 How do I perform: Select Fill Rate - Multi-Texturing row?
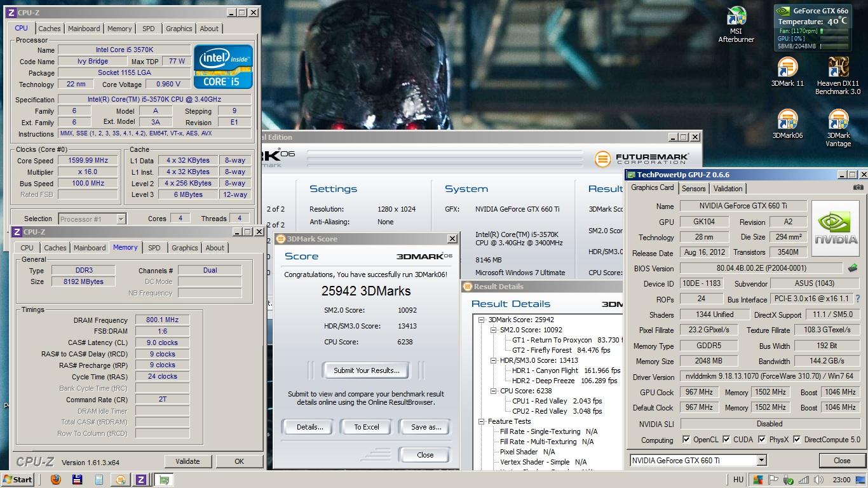point(546,442)
